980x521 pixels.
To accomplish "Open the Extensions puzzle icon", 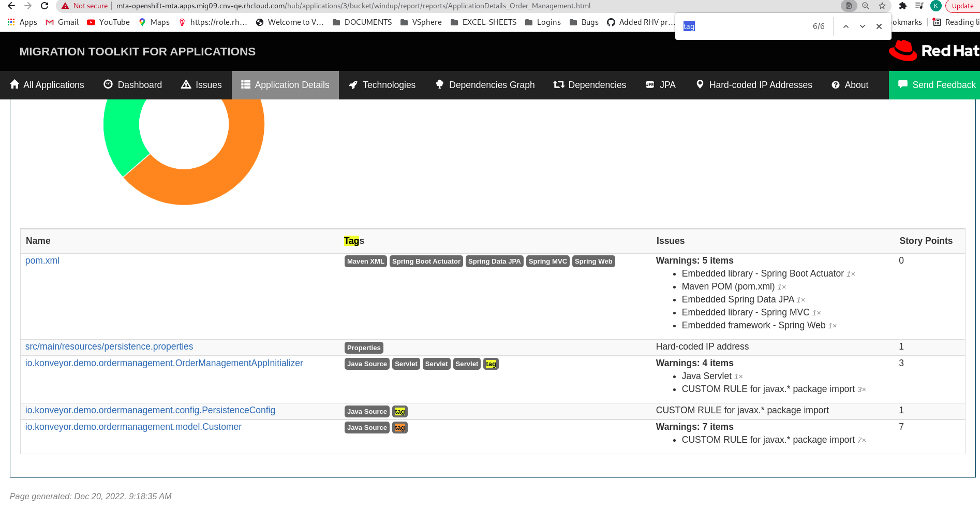I will [903, 6].
